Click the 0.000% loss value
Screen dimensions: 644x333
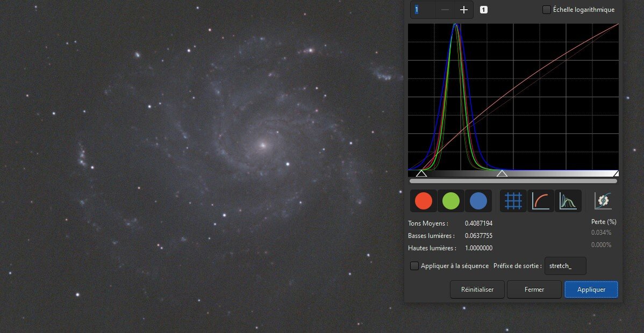pos(602,245)
